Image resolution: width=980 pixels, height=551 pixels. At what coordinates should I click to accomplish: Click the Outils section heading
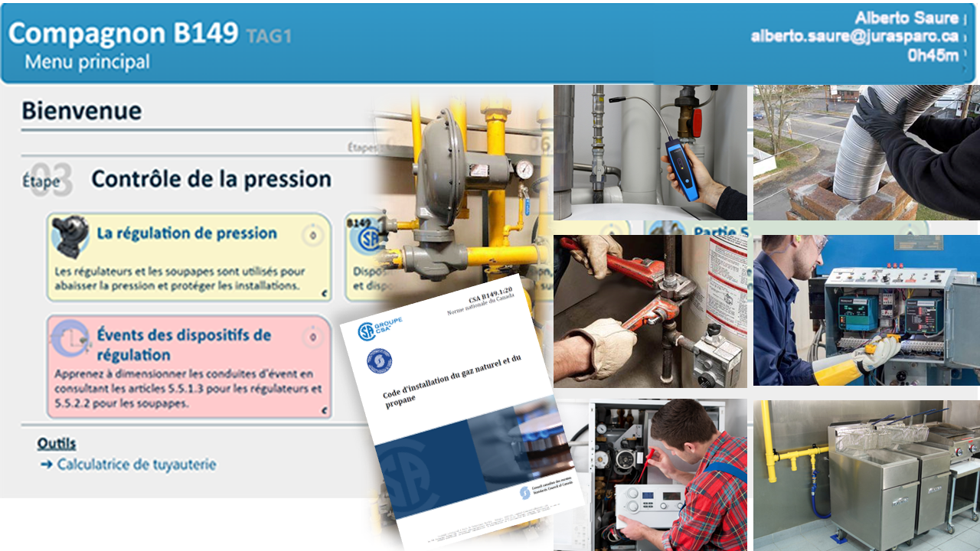pyautogui.click(x=57, y=444)
